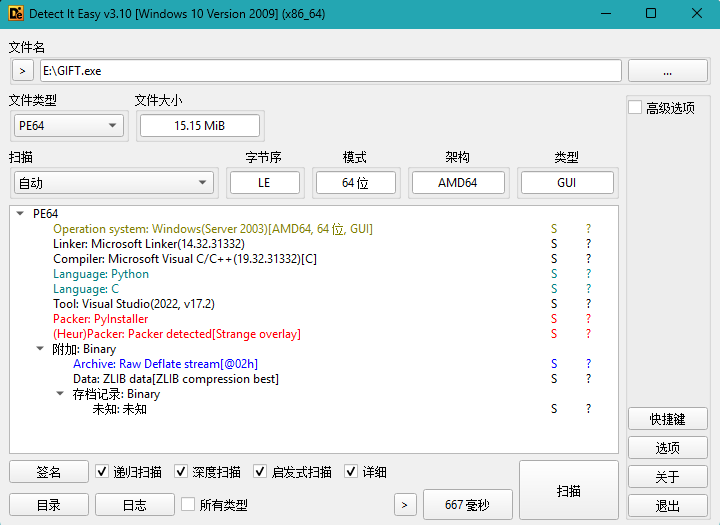720x525 pixels.
Task: Open the 自动 scan mode dropdown
Action: [x=114, y=183]
